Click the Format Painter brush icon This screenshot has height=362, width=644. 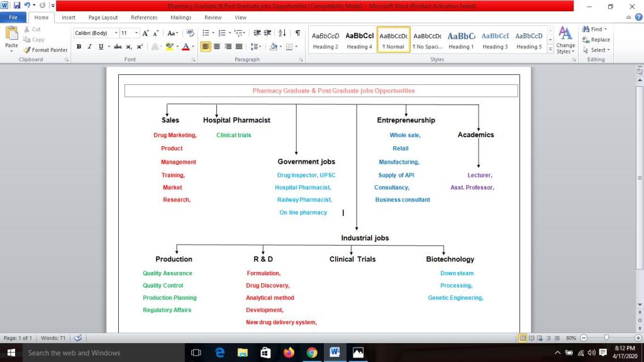coord(27,50)
